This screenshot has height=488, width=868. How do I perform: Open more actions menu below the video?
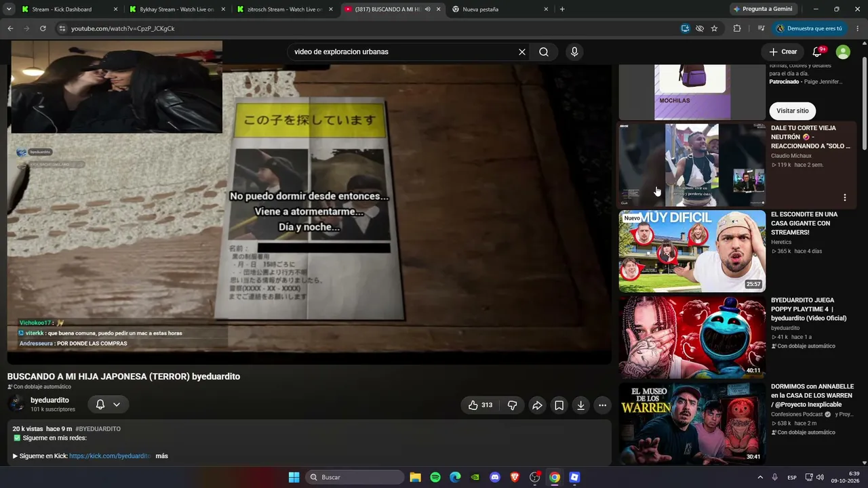coord(602,405)
